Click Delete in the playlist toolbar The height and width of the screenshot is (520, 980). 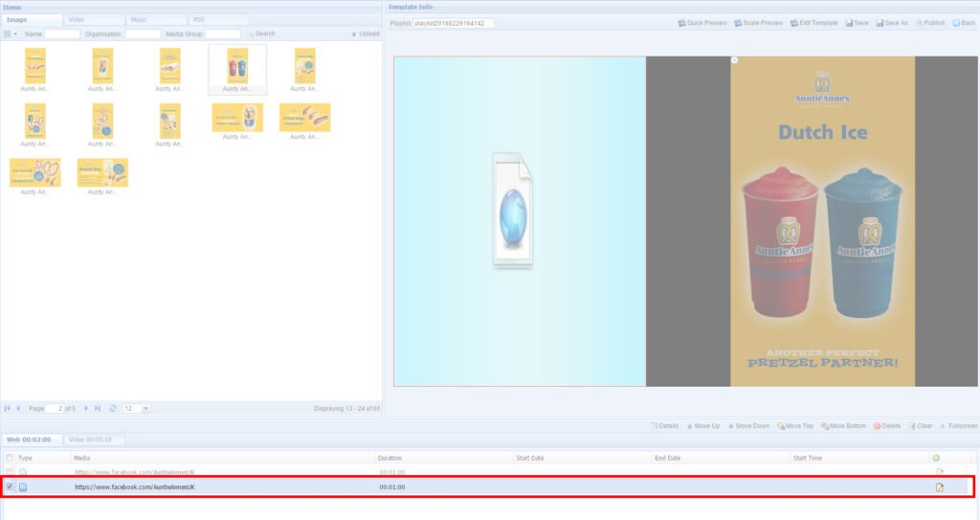[886, 425]
